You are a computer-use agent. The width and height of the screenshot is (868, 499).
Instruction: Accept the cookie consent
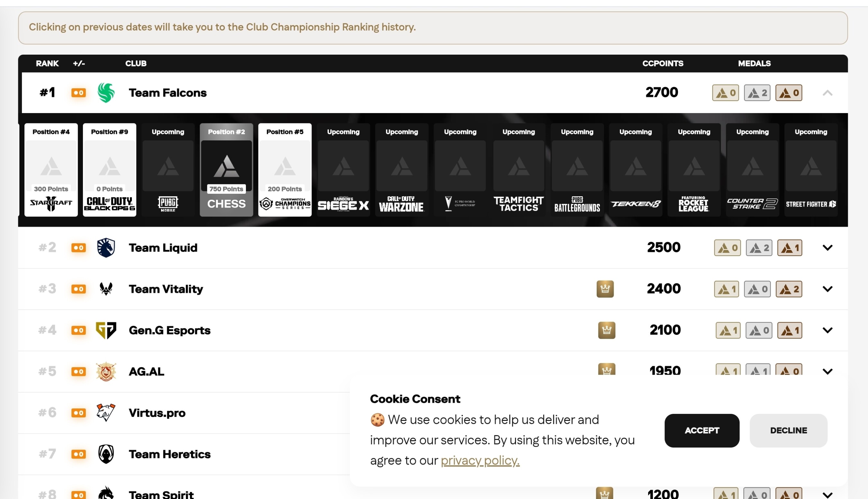point(701,430)
